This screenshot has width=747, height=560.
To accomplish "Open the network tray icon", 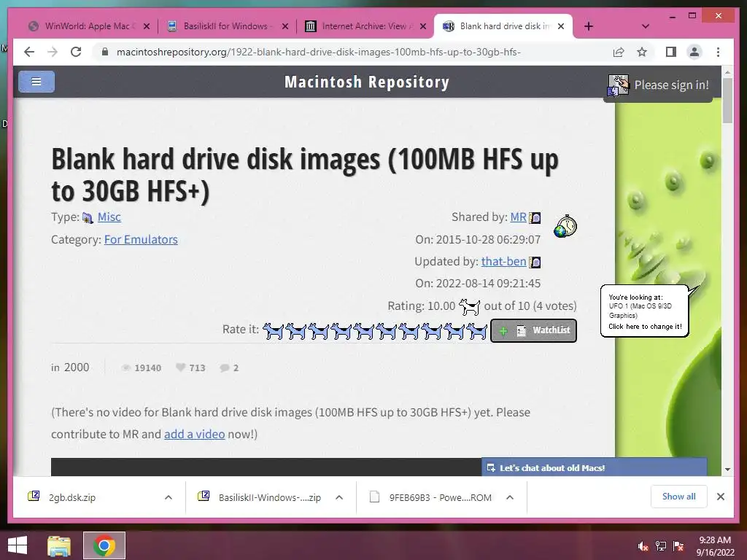I will click(660, 546).
